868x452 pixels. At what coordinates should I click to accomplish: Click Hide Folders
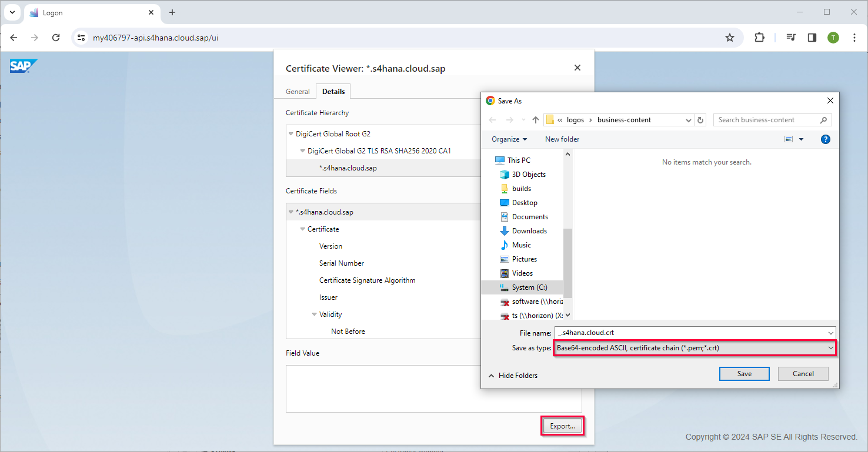pyautogui.click(x=513, y=376)
